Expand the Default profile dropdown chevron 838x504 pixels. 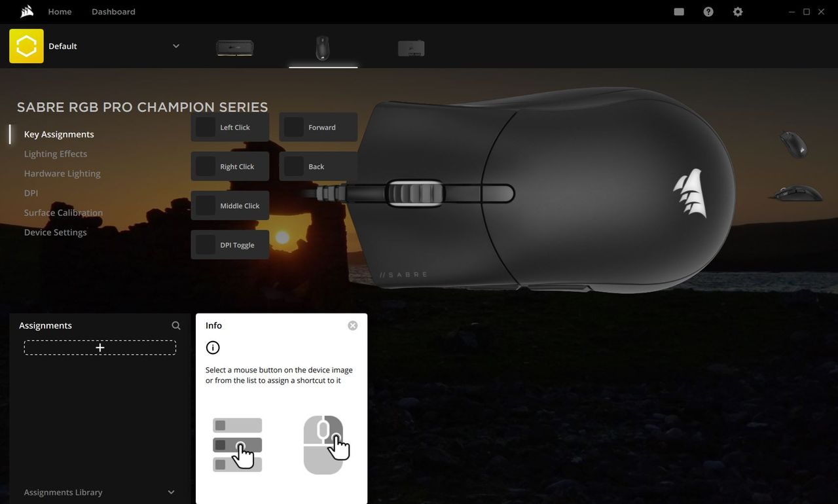[x=175, y=46]
